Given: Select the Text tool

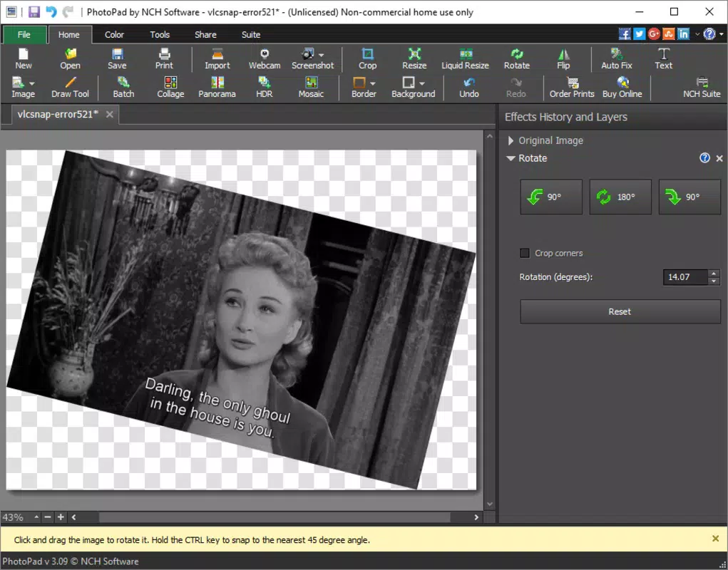Looking at the screenshot, I should (663, 58).
